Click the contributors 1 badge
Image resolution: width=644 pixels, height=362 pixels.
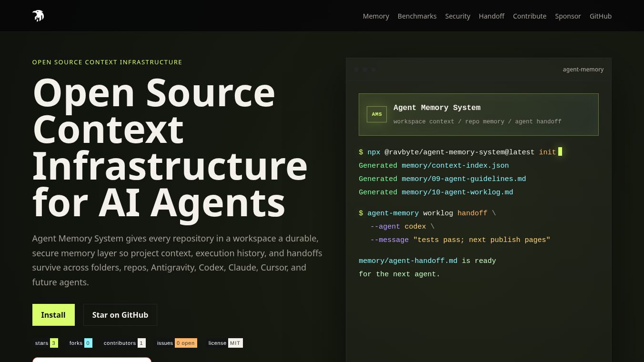(123, 343)
